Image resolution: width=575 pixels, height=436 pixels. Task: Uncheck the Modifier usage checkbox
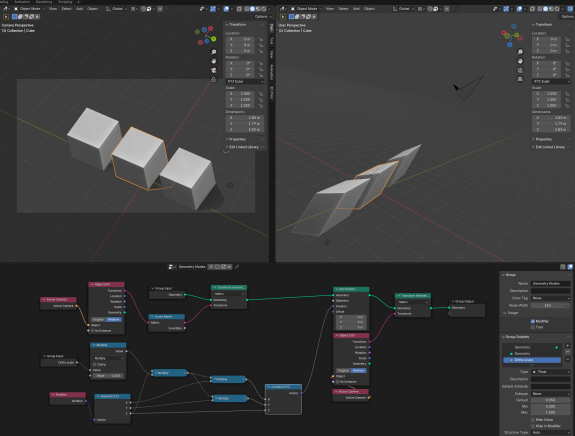tap(532, 321)
